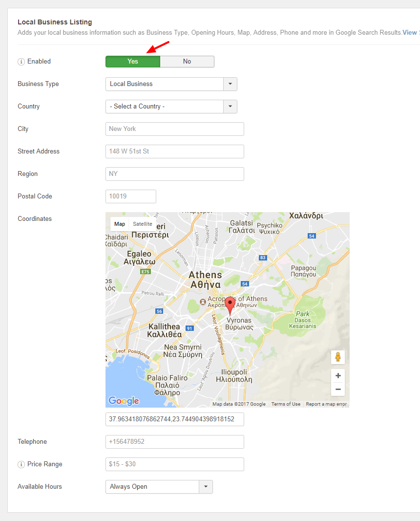Click the Palaio Faliro map label
This screenshot has width=420, height=521.
click(168, 385)
